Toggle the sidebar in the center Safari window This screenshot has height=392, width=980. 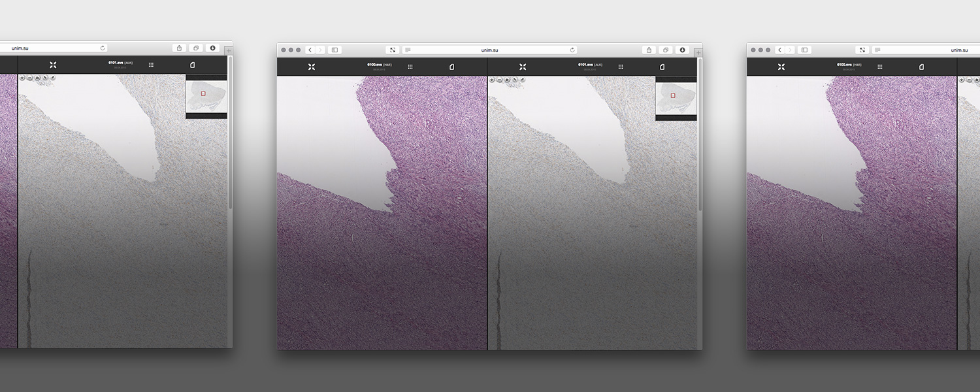pos(335,50)
